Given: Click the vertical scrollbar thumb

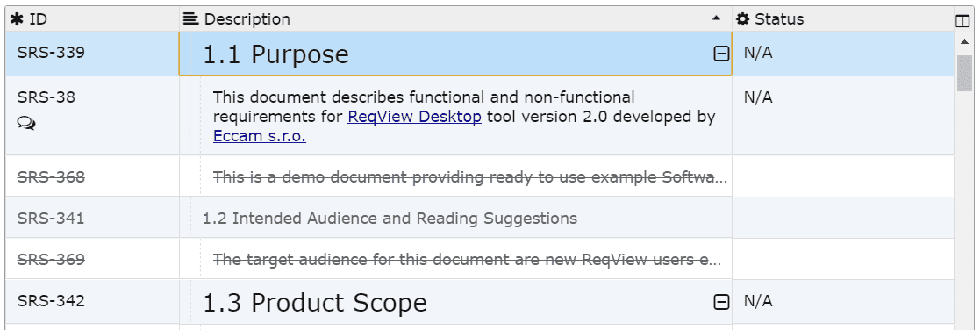Looking at the screenshot, I should 965,73.
